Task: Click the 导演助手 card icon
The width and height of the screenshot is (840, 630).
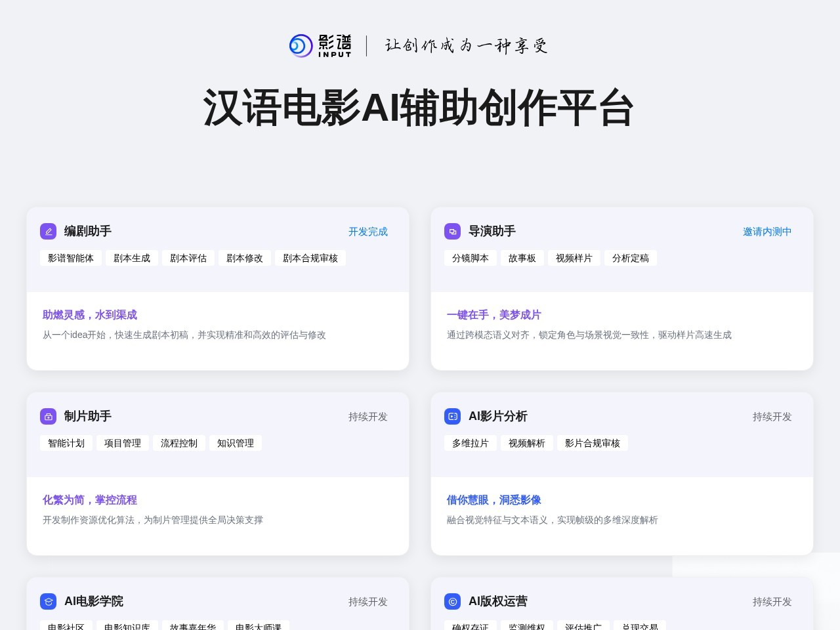Action: (x=452, y=232)
